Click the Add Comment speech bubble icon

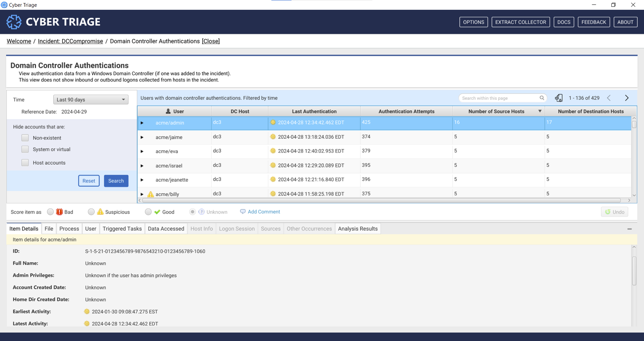pyautogui.click(x=243, y=212)
